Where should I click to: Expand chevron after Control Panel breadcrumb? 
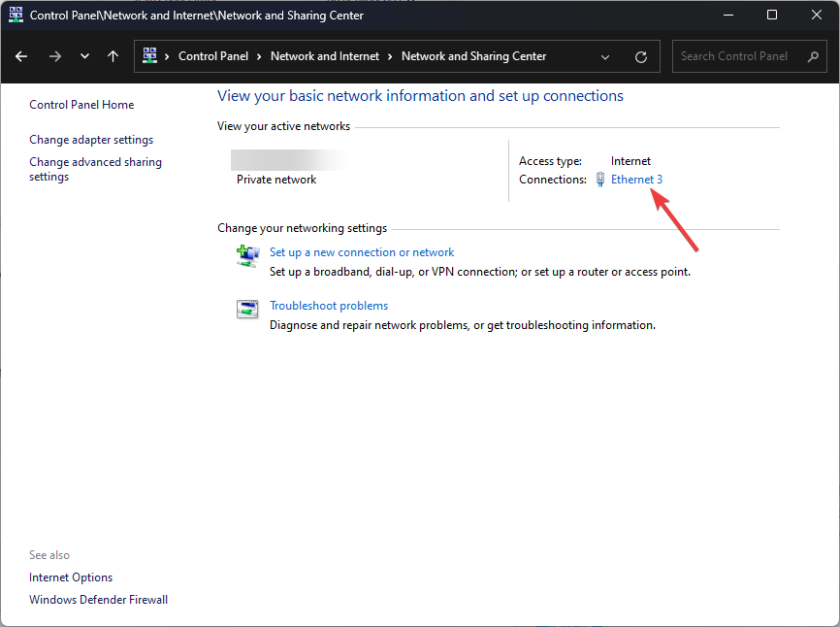coord(259,56)
